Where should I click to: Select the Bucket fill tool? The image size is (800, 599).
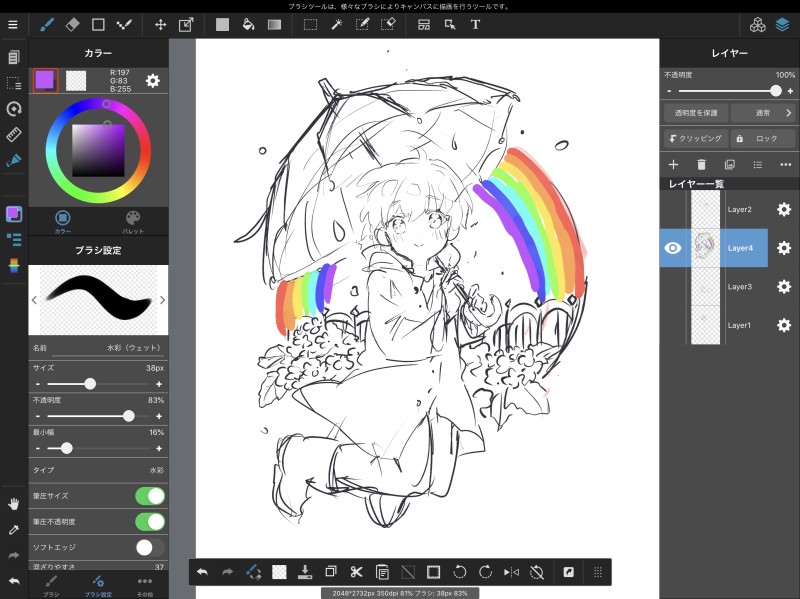click(248, 24)
